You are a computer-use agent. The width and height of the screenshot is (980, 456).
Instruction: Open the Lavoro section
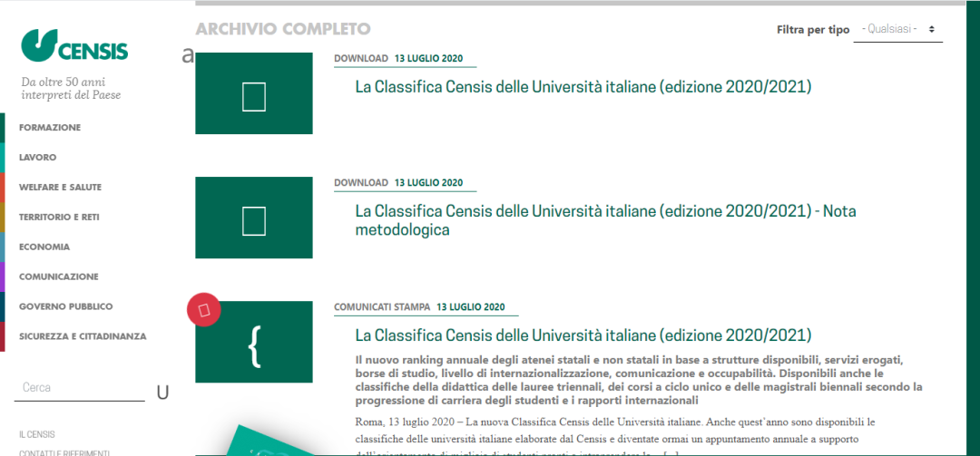[x=37, y=158]
